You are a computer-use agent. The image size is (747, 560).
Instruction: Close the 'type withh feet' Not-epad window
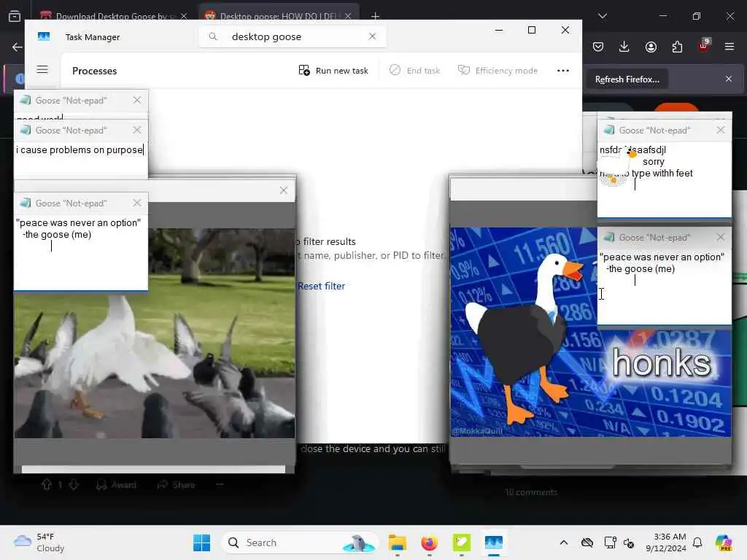[720, 130]
